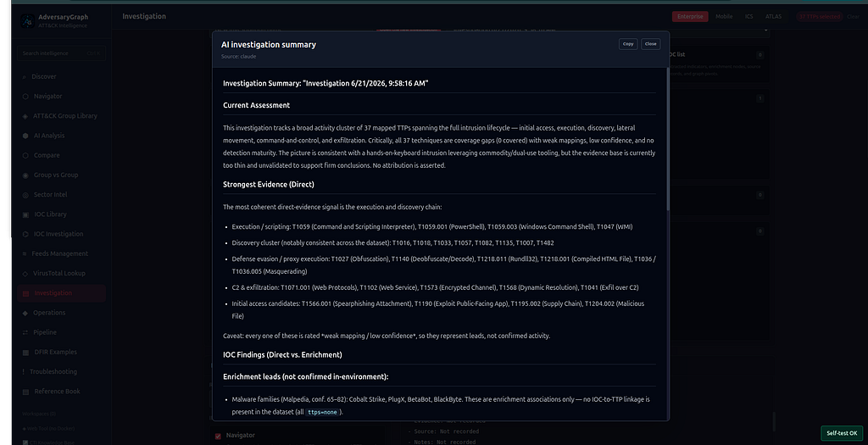
Task: Focus the Search intelligence field
Action: 61,53
